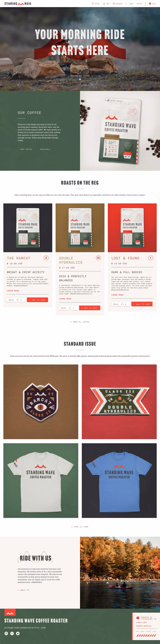Expand the Style dropdown for The Ramcat
Viewport: 160px width, 644px height.
13,300
